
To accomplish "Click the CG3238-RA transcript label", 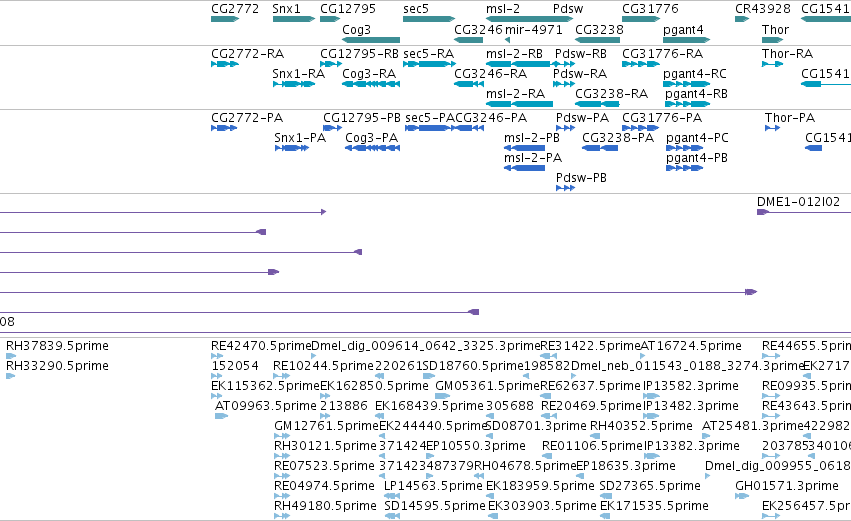I will click(x=611, y=94).
